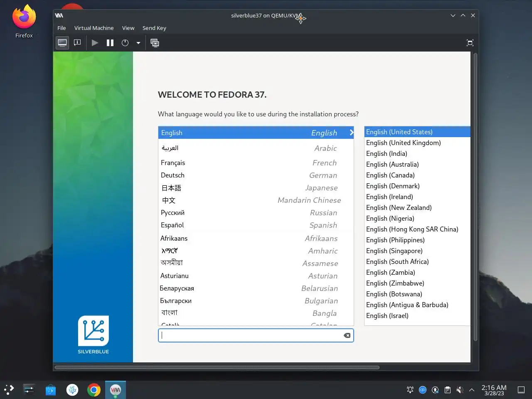The width and height of the screenshot is (532, 399).
Task: Show the graphical console view
Action: pyautogui.click(x=62, y=43)
